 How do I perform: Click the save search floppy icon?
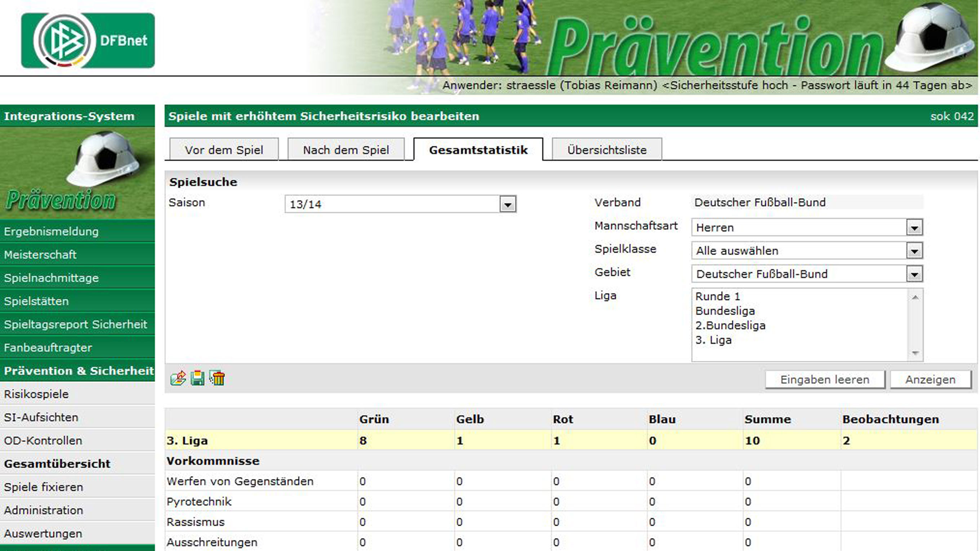pyautogui.click(x=197, y=378)
